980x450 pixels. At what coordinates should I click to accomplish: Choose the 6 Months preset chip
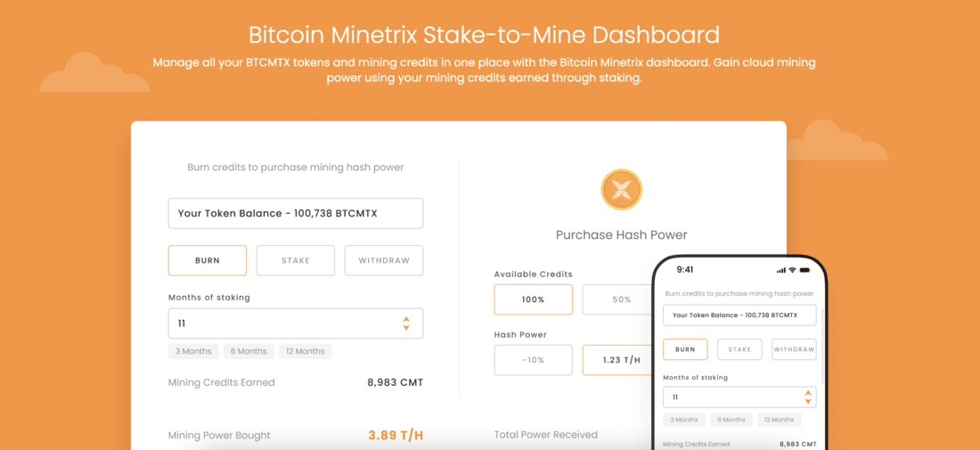click(x=249, y=351)
